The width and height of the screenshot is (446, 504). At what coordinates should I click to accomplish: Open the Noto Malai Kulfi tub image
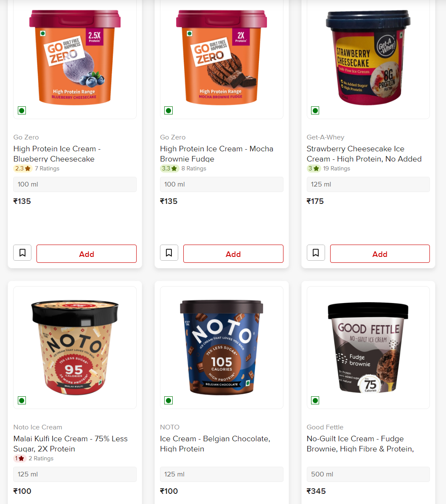pos(75,348)
